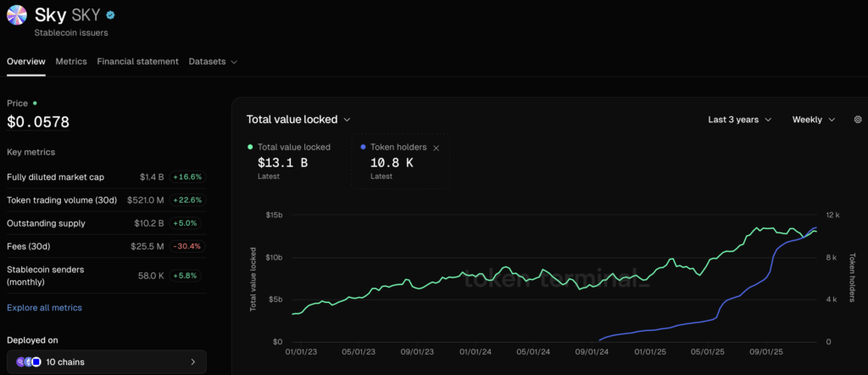The height and width of the screenshot is (375, 868).
Task: Click the right chevron on 10 chains
Action: click(x=192, y=362)
